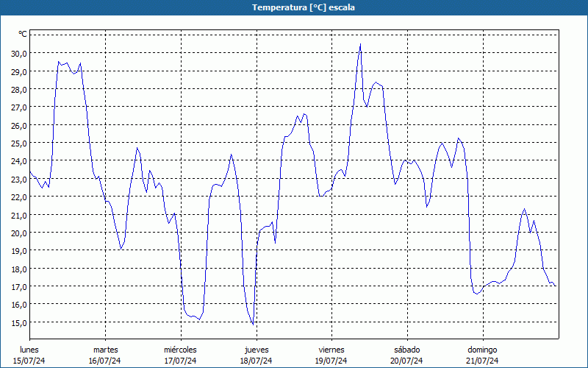The image size is (588, 368).
Task: Click the highest temperature peak on viernes
Action: tap(360, 44)
